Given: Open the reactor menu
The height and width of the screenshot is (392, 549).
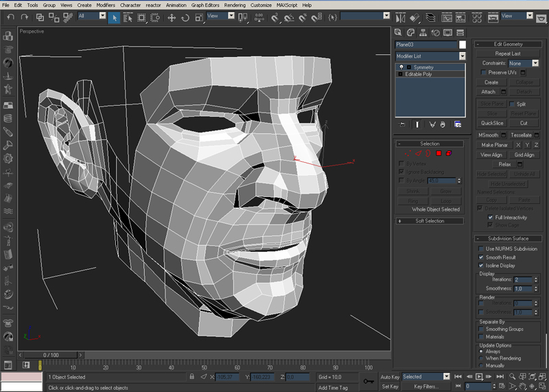Looking at the screenshot, I should 153,5.
